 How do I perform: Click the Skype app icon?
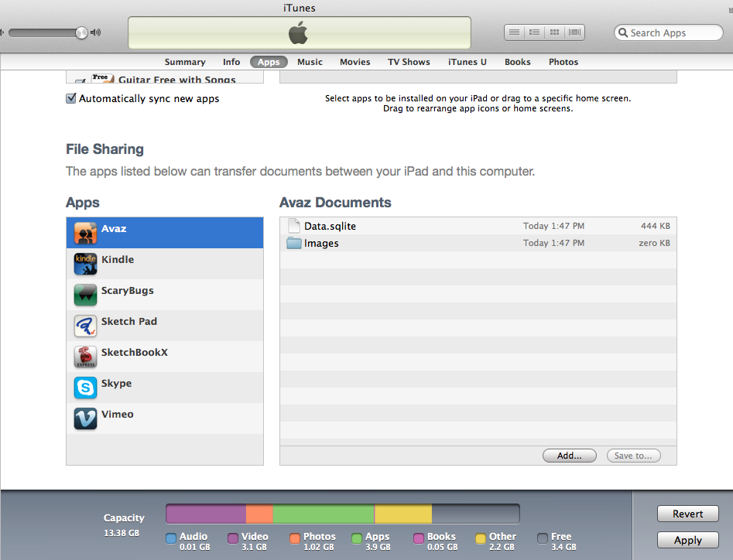pos(85,388)
